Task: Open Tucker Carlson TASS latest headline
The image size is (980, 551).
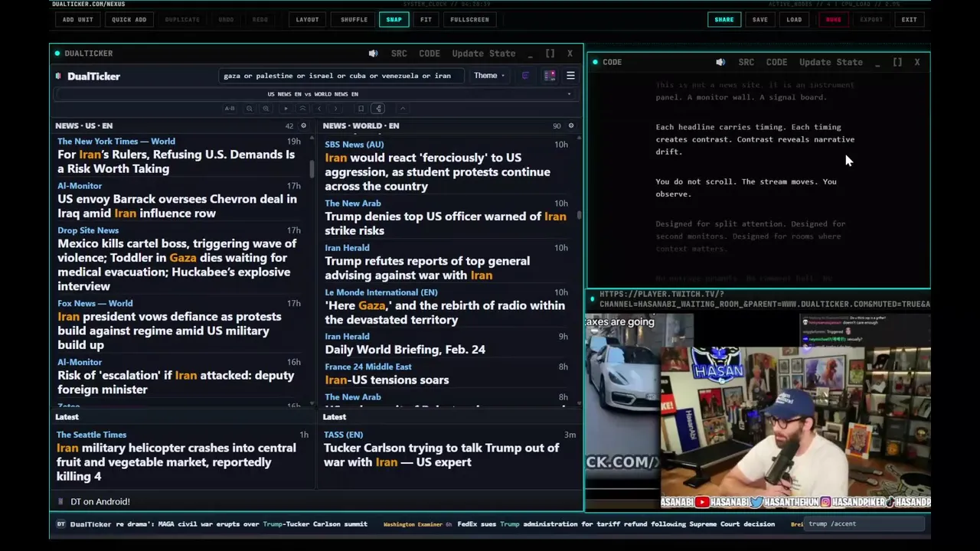Action: 441,455
